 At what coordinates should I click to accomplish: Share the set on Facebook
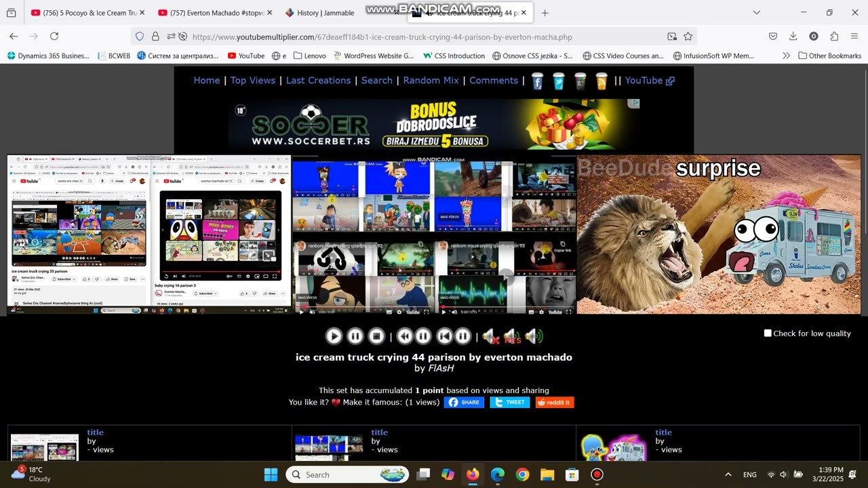click(464, 402)
